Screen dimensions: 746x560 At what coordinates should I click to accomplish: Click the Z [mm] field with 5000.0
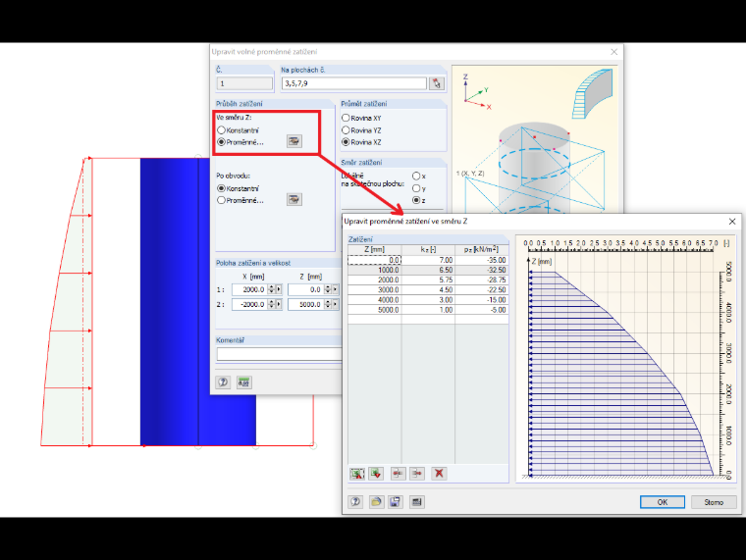(305, 304)
